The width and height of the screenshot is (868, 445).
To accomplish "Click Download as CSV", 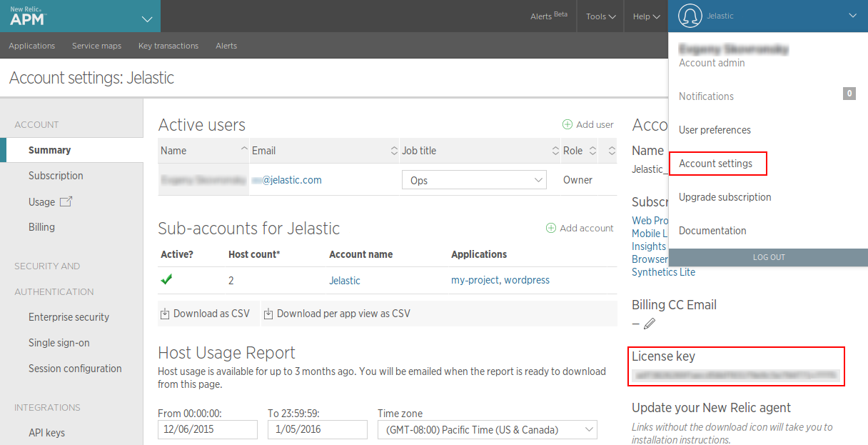I will [x=211, y=314].
